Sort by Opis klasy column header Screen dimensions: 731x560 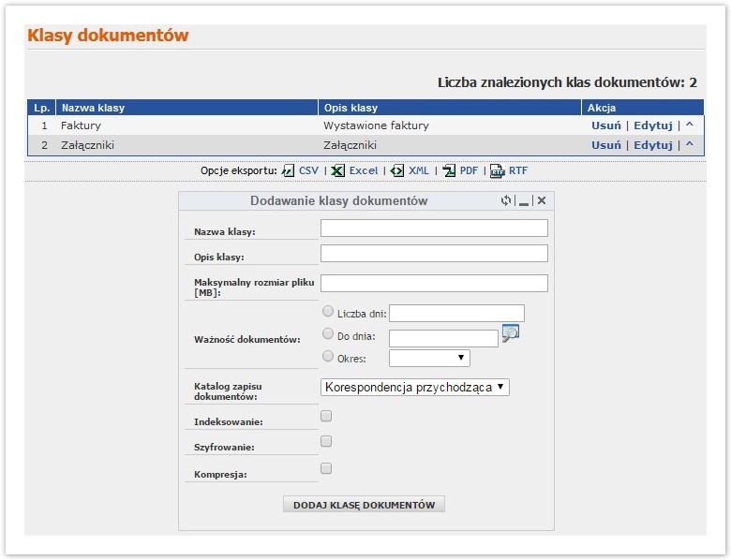coord(351,108)
